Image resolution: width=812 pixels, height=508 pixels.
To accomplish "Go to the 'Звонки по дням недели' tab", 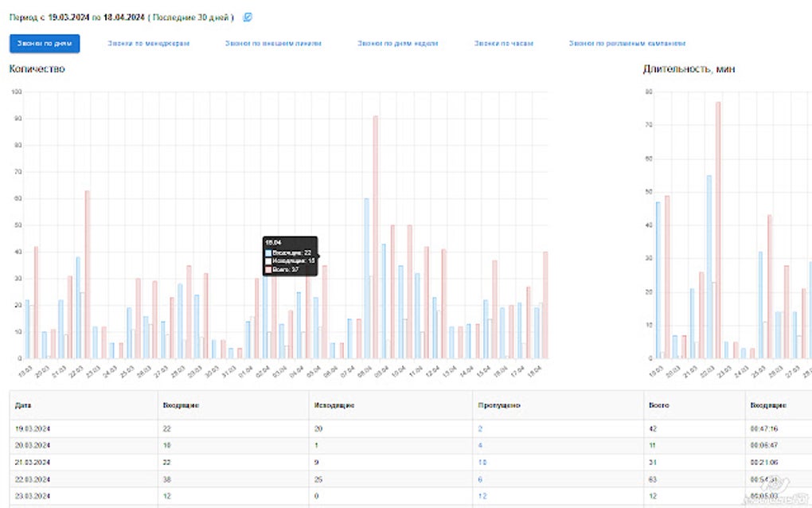I will pyautogui.click(x=398, y=44).
